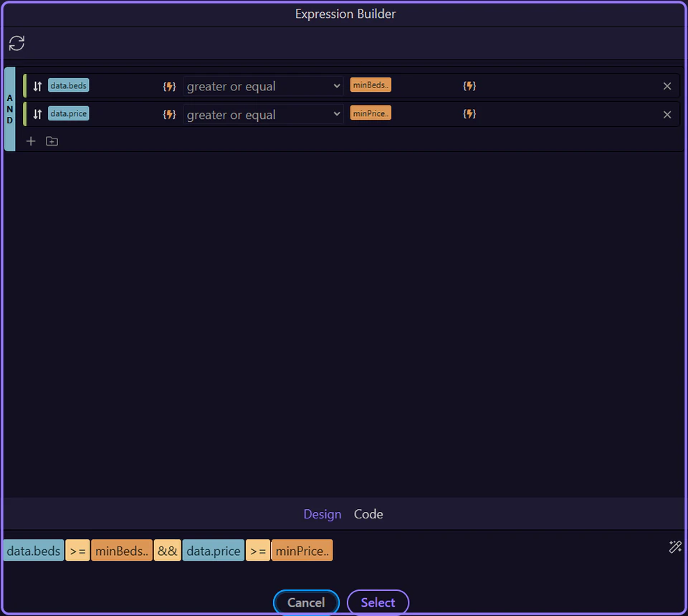The width and height of the screenshot is (688, 616).
Task: Select the && chip in the expression preview
Action: [167, 550]
